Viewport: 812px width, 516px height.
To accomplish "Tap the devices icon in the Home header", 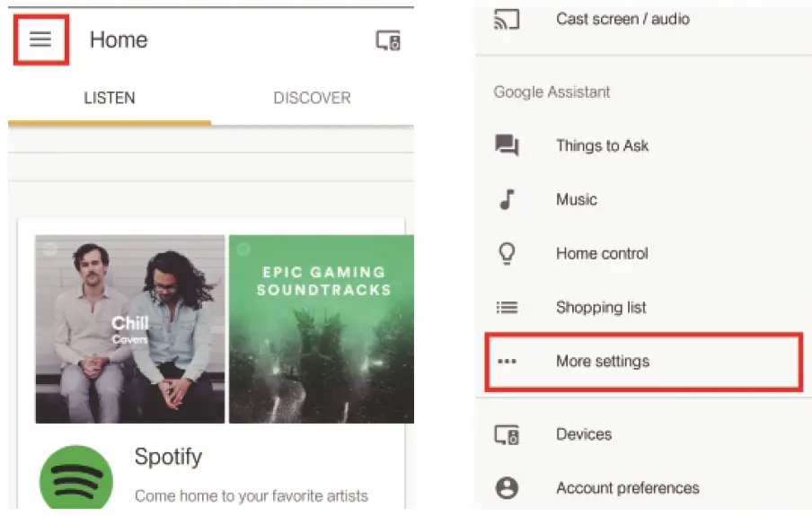I will click(388, 40).
